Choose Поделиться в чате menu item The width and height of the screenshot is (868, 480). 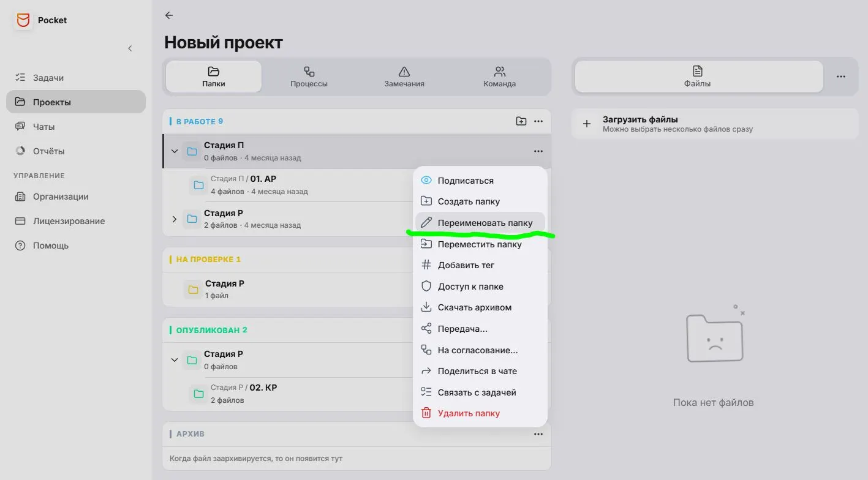[x=480, y=371]
